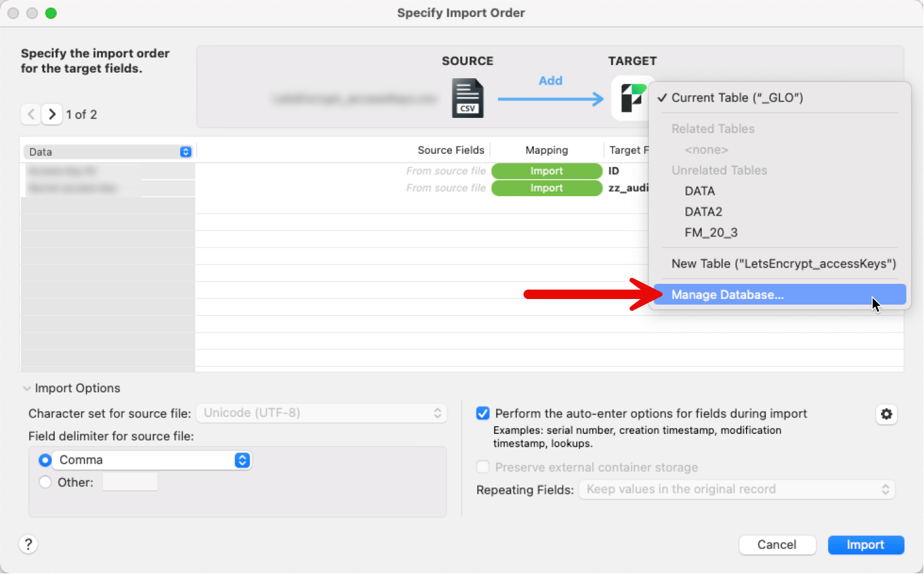Open the character set Unicode (UTF-8) dropdown

321,413
